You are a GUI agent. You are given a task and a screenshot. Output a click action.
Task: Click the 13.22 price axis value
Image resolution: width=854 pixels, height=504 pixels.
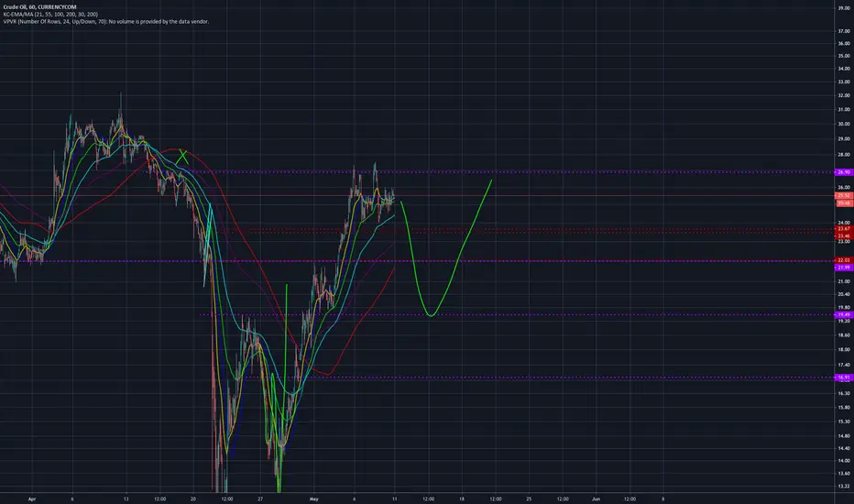pos(844,486)
